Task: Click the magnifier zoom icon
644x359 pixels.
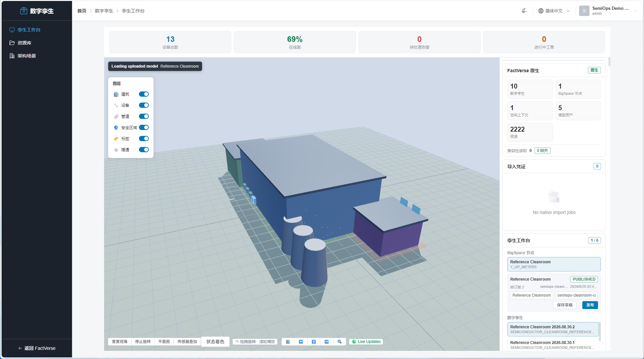Action: [x=339, y=342]
